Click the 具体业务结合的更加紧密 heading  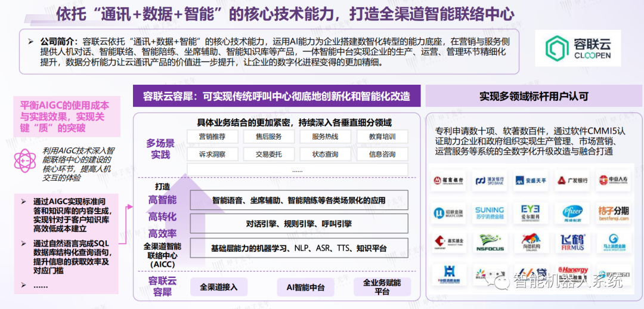[294, 122]
